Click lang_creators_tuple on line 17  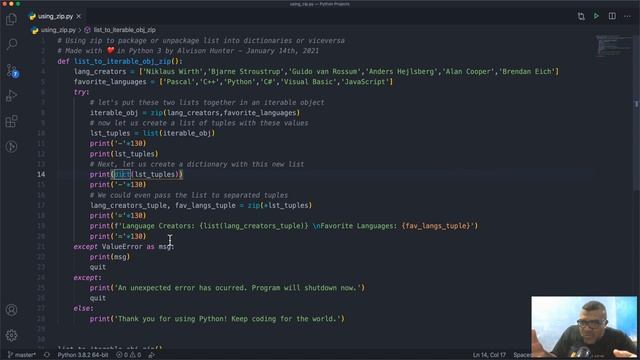pos(129,205)
